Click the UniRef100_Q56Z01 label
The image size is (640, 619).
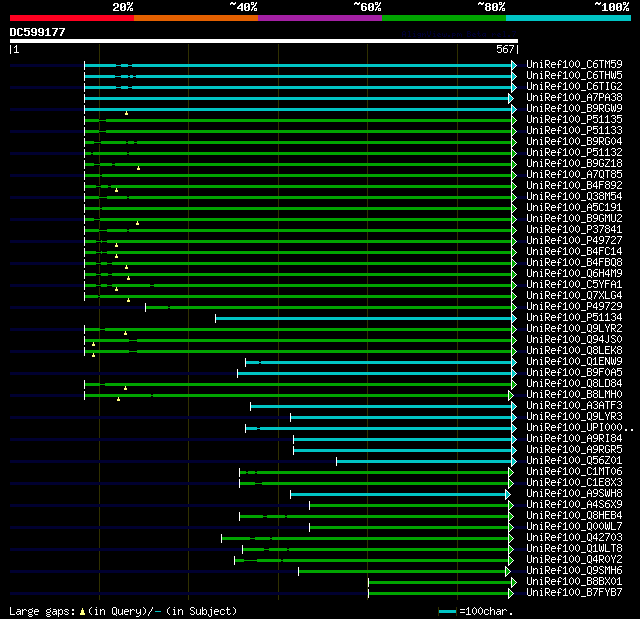(x=574, y=461)
